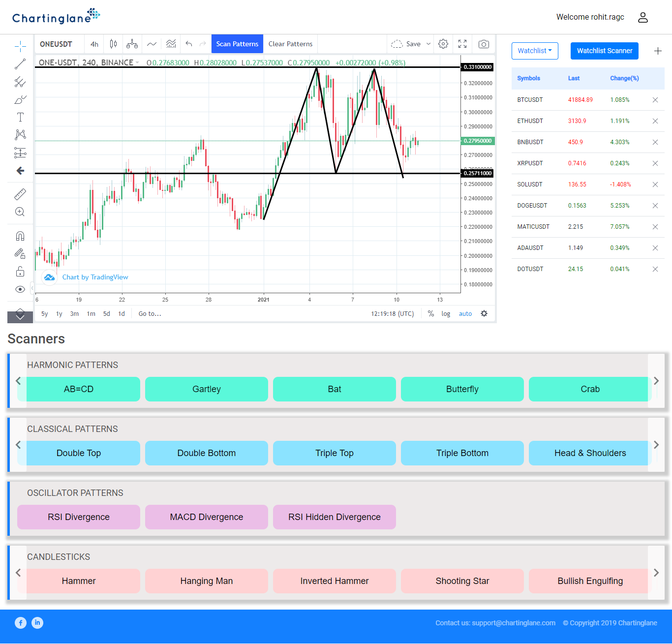Set time range to 5d
672x644 pixels.
click(x=107, y=313)
